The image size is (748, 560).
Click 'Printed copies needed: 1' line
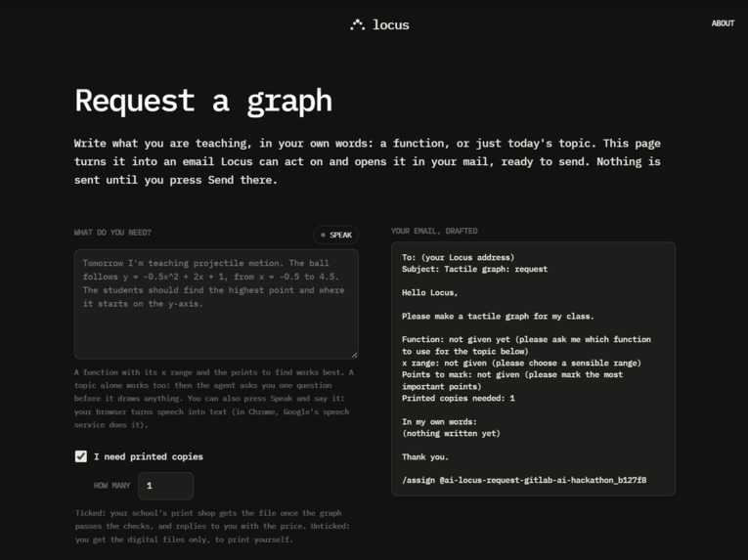(459, 399)
